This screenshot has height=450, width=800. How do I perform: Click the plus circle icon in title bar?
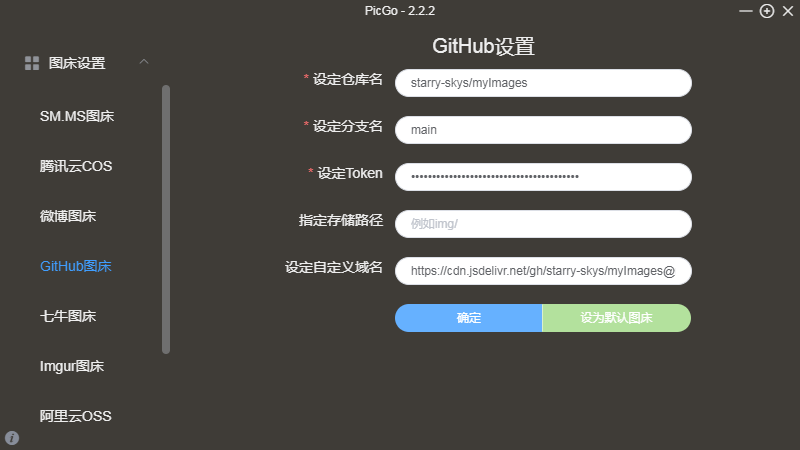tap(766, 11)
